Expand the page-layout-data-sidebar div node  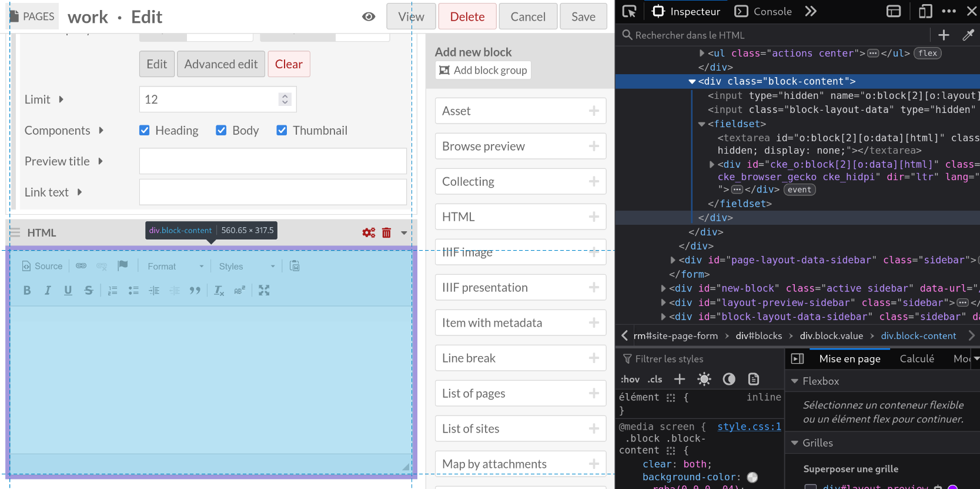coord(673,260)
